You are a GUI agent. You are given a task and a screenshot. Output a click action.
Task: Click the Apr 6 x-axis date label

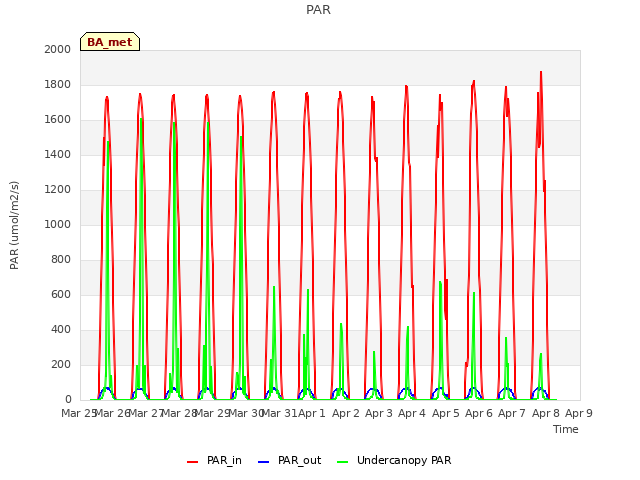pos(479,413)
